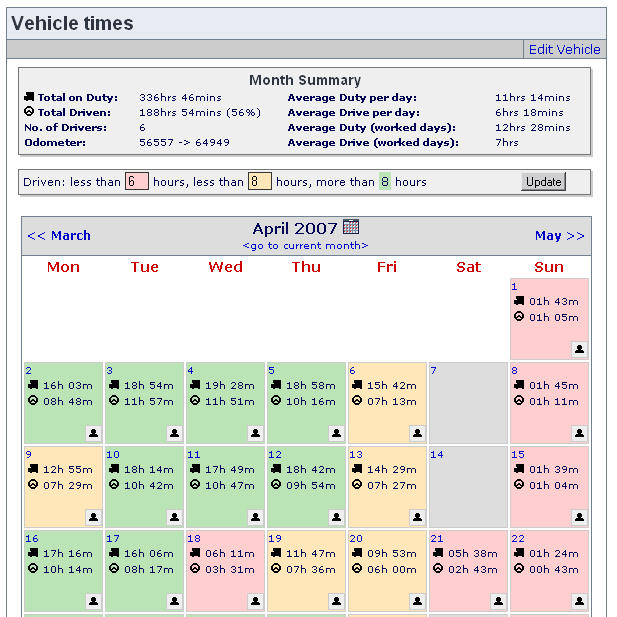
Task: Click the go to current month link
Action: point(305,246)
